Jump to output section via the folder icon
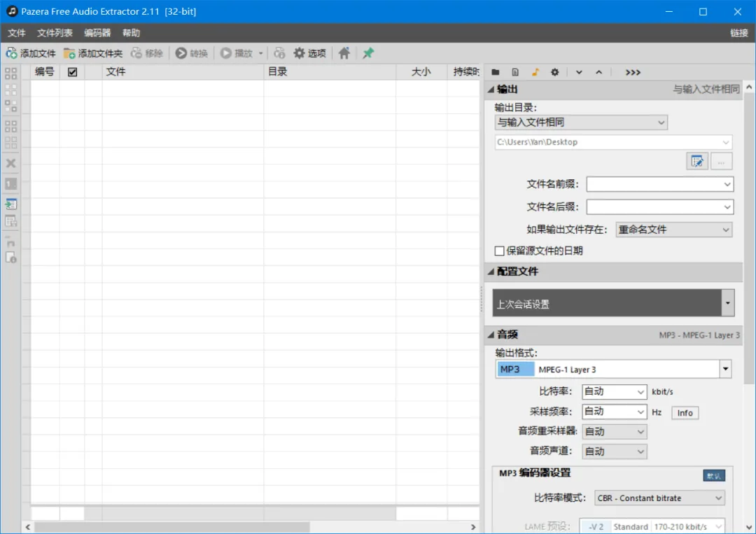756x534 pixels. tap(495, 72)
